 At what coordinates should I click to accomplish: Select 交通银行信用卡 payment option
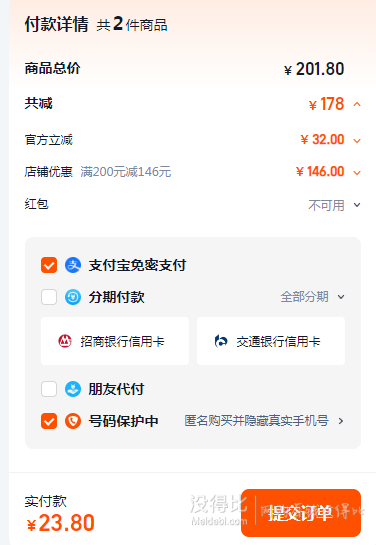[x=271, y=341]
